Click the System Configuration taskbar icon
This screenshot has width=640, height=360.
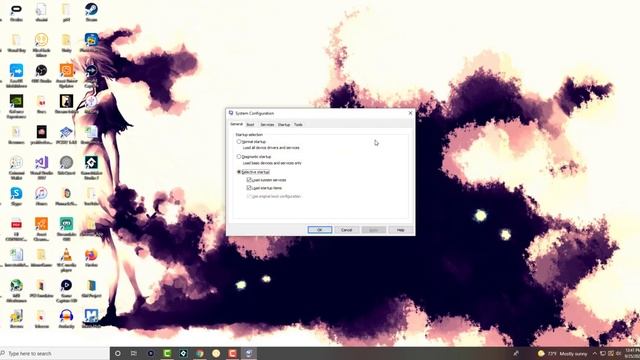click(249, 353)
